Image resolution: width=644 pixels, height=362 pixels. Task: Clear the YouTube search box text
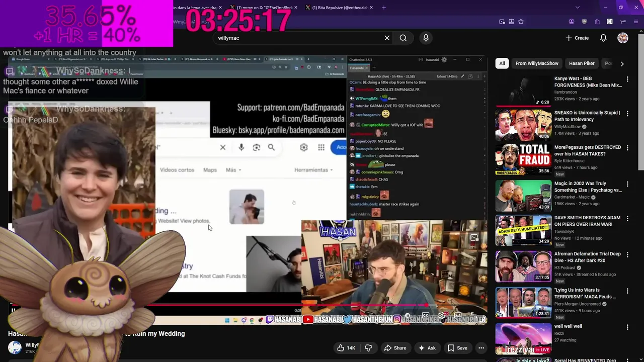[x=387, y=38]
